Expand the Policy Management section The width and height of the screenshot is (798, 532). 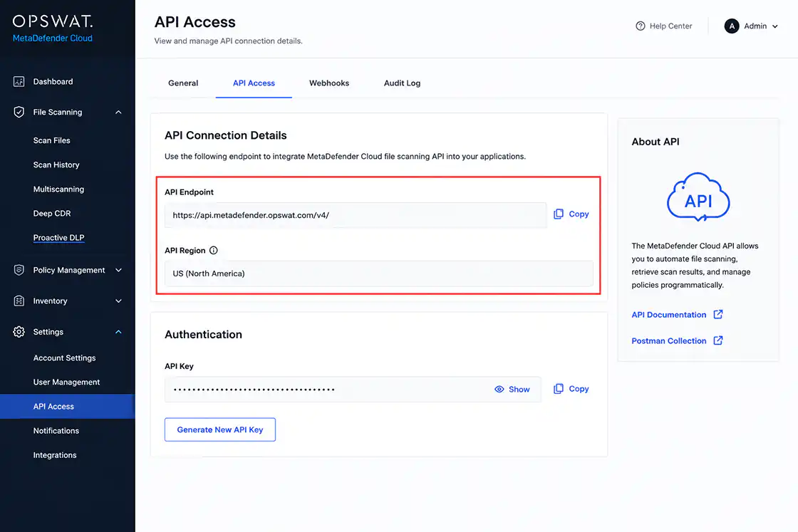118,270
